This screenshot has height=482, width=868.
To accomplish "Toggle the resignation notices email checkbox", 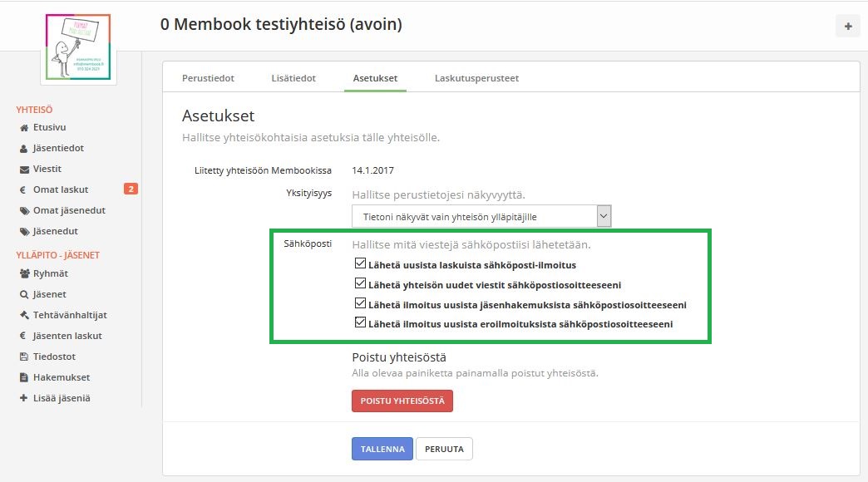I will point(360,322).
